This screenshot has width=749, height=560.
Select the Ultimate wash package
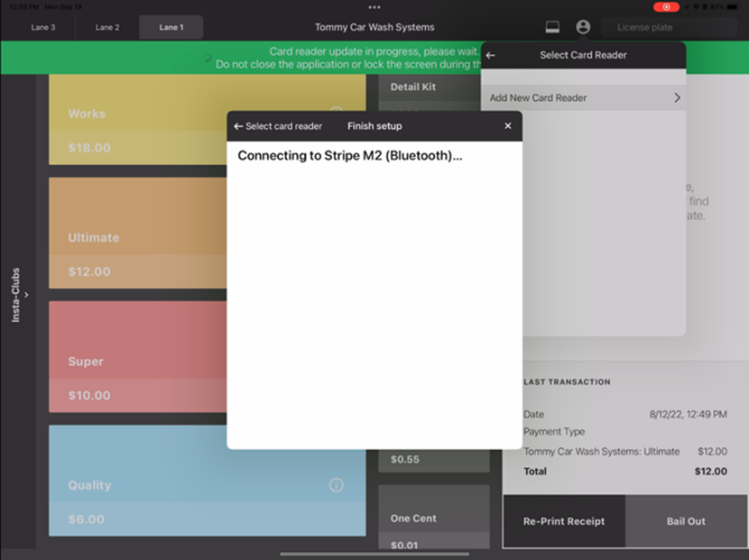tap(137, 233)
